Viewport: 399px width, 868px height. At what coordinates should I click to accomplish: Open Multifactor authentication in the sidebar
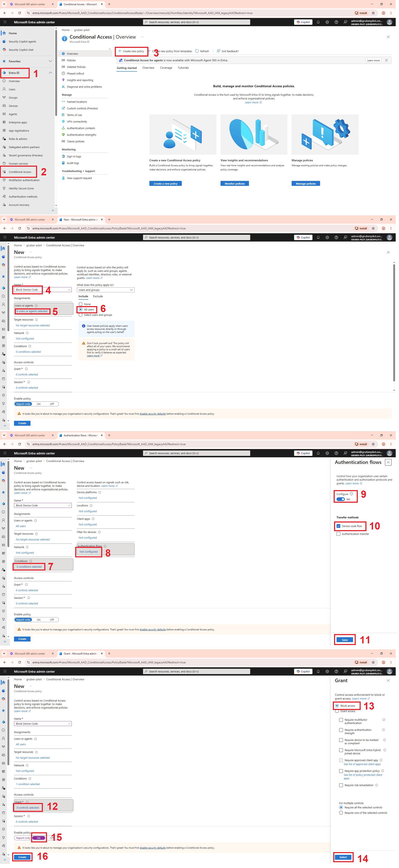tap(24, 181)
